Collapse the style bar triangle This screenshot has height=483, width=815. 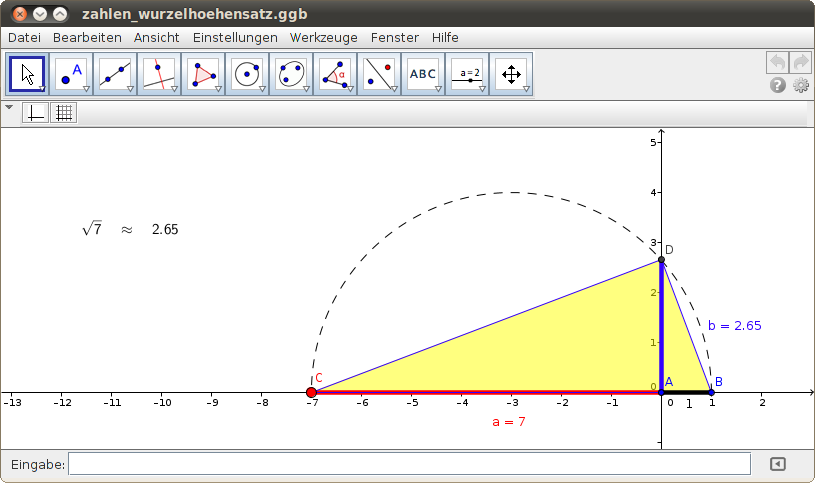tap(9, 107)
